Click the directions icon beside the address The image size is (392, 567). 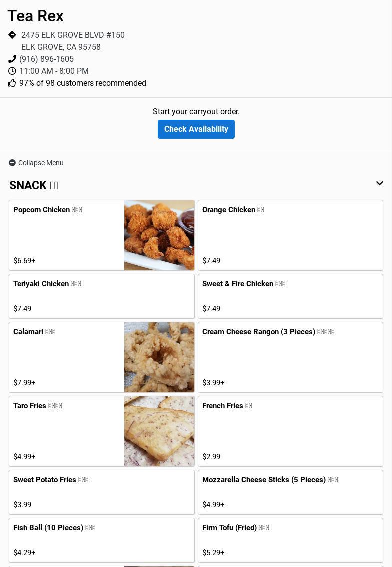pyautogui.click(x=12, y=35)
